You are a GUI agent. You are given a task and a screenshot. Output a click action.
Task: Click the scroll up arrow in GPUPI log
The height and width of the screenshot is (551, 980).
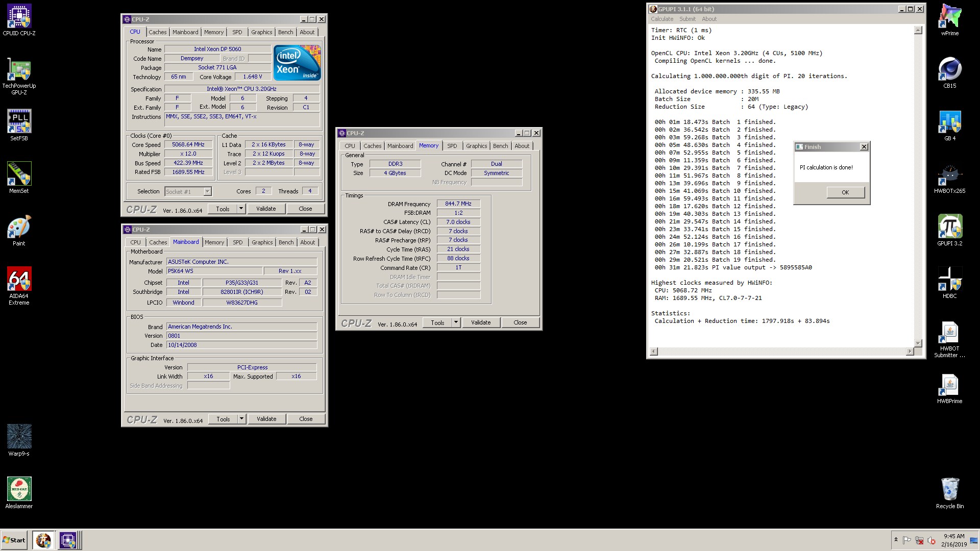point(918,31)
